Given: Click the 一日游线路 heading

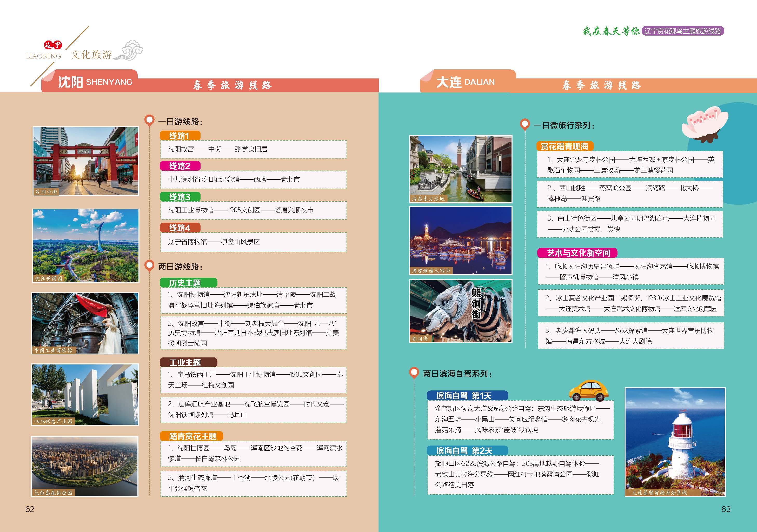Looking at the screenshot, I should pos(180,121).
